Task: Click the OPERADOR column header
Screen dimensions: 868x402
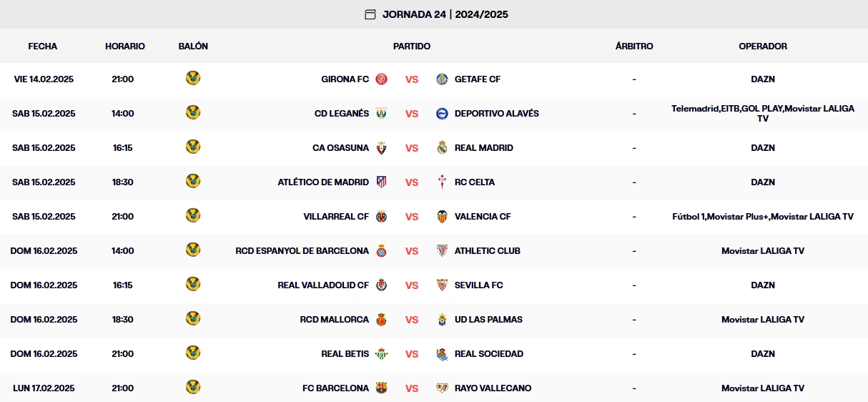Action: tap(762, 46)
